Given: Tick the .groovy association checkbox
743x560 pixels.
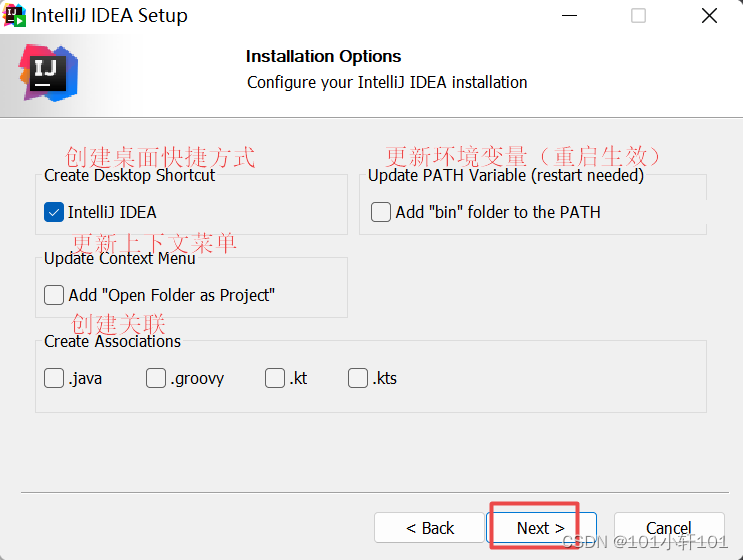Looking at the screenshot, I should coord(155,378).
